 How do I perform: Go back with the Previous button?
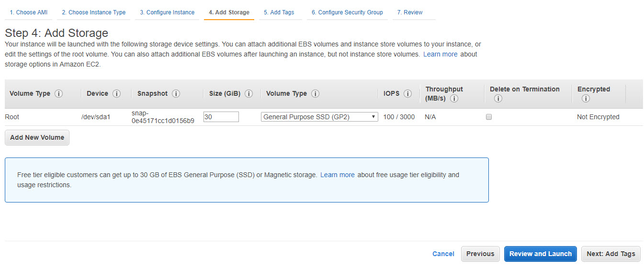click(x=480, y=254)
